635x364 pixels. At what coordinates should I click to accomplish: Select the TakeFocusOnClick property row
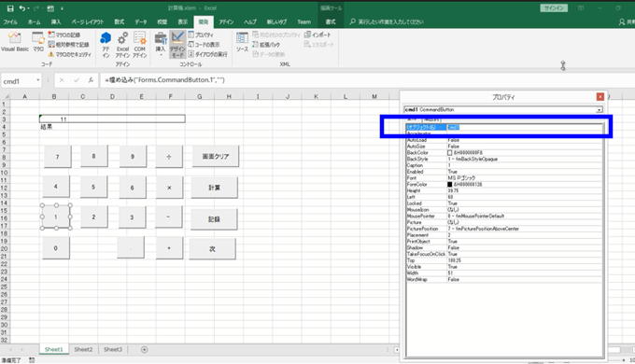(504, 254)
